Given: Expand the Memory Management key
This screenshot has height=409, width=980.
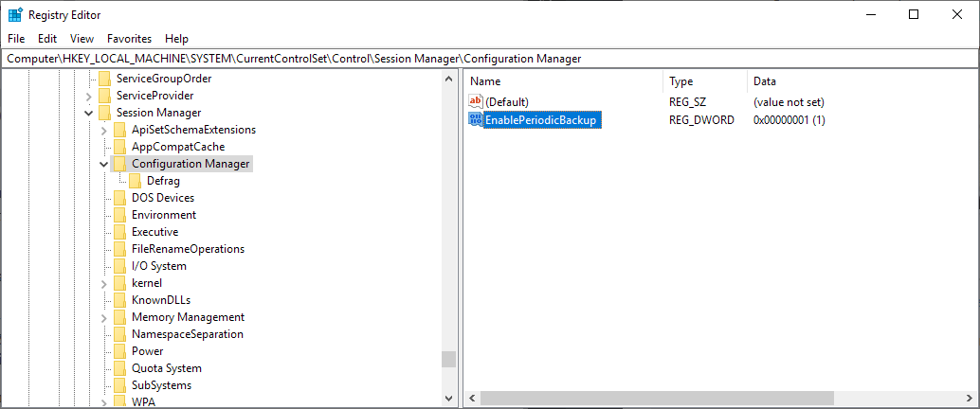Looking at the screenshot, I should (103, 317).
